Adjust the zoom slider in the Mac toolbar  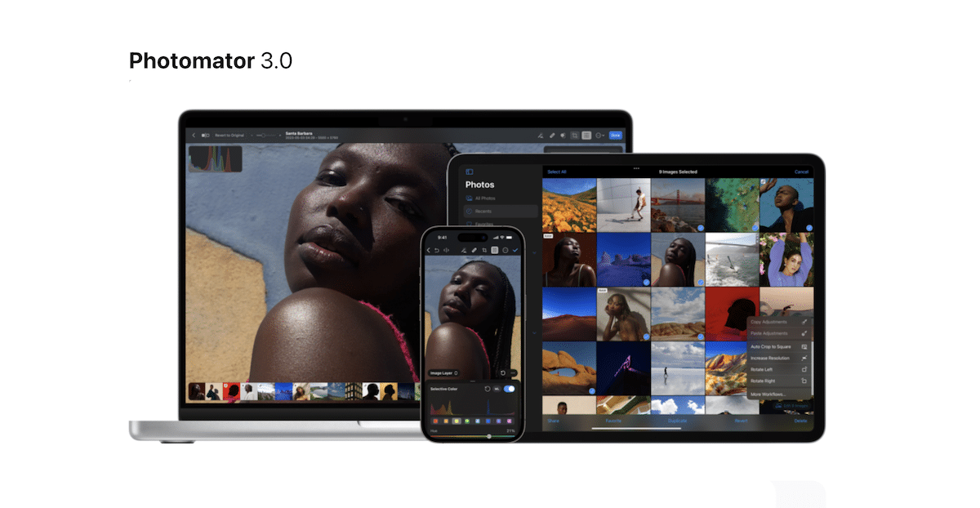(266, 135)
